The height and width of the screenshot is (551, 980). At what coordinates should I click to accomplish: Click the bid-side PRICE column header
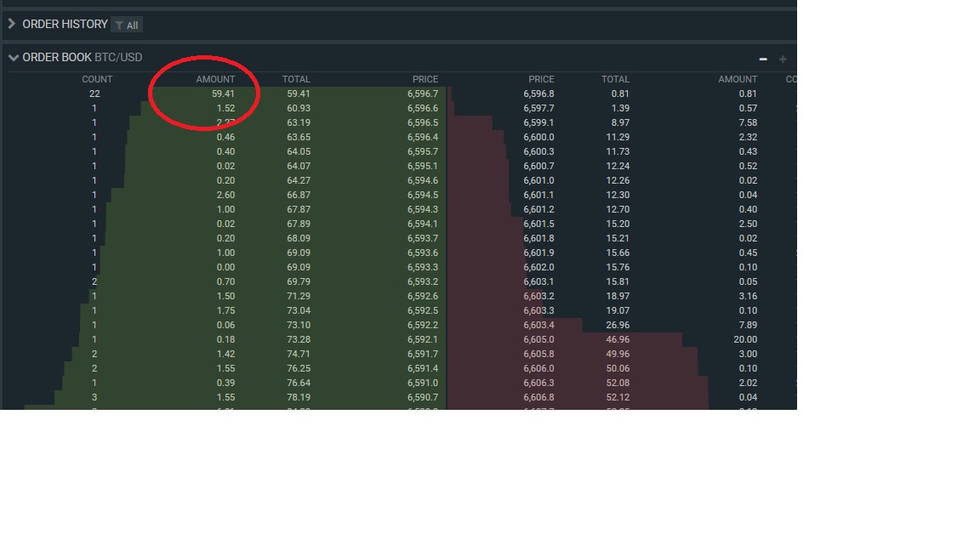coord(425,79)
